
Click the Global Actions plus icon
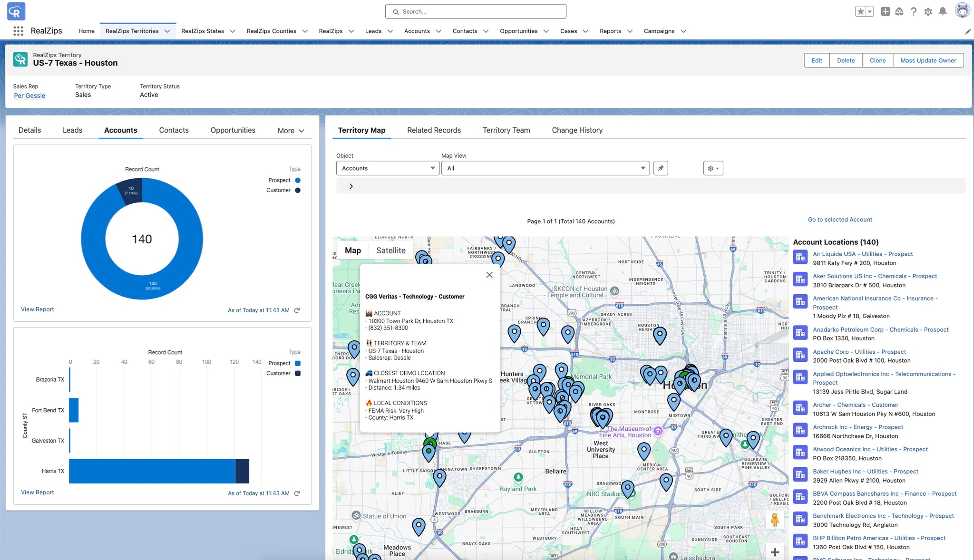coord(885,11)
